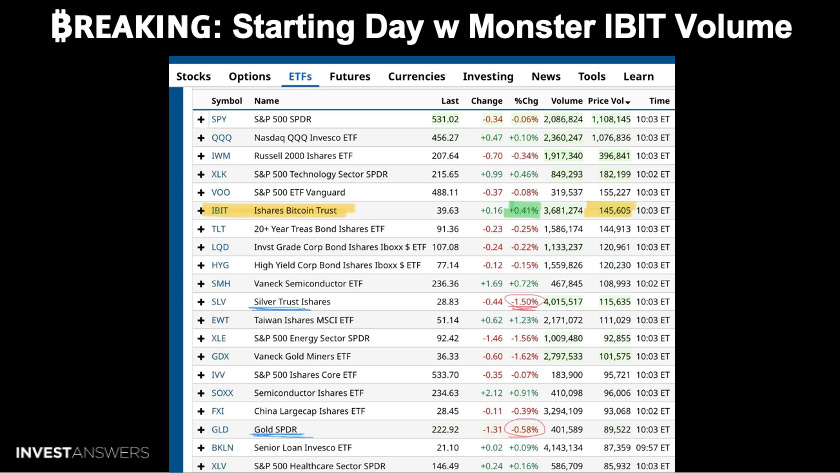Click the plus icon beside BKLN

coord(201,447)
